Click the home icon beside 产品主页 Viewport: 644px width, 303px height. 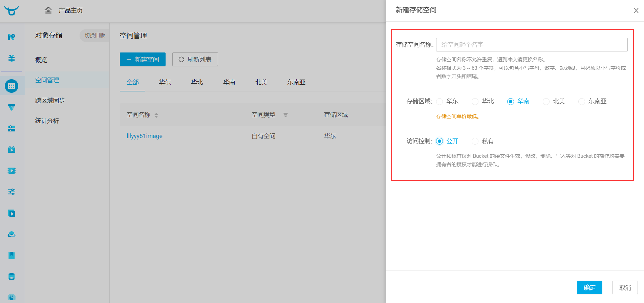pyautogui.click(x=48, y=10)
